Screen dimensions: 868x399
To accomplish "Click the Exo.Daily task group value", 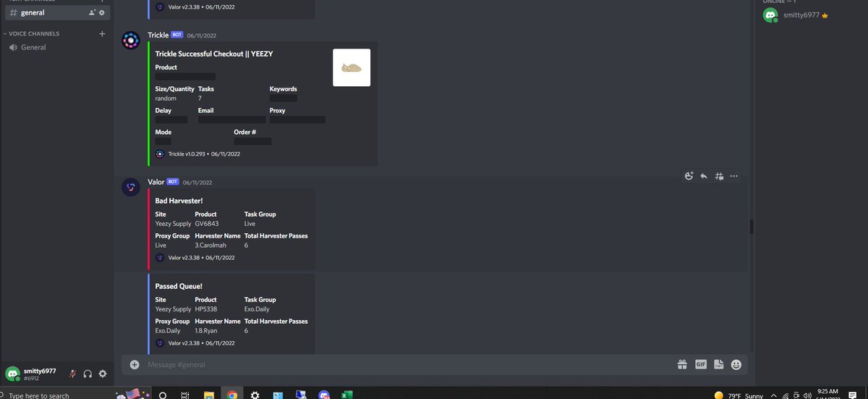I will pyautogui.click(x=257, y=309).
